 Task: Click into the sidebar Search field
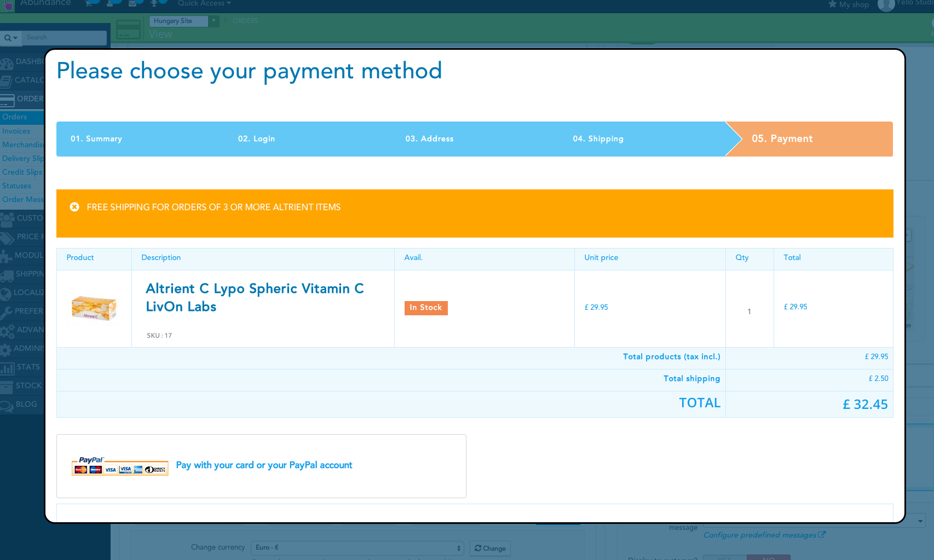(65, 38)
